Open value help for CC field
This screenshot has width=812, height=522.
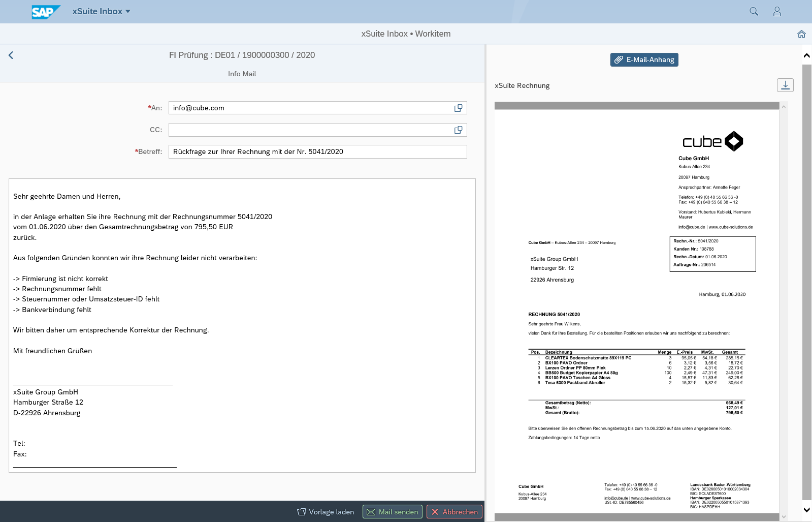458,130
